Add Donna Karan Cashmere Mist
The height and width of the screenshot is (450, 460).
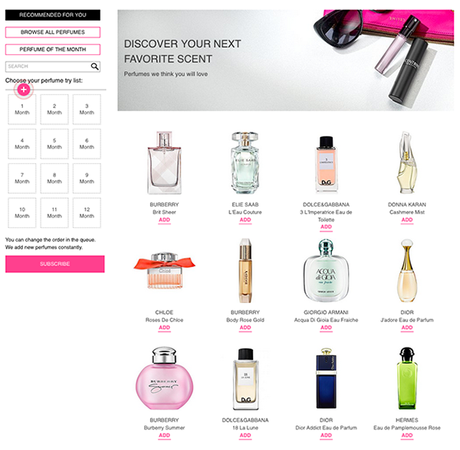407,220
